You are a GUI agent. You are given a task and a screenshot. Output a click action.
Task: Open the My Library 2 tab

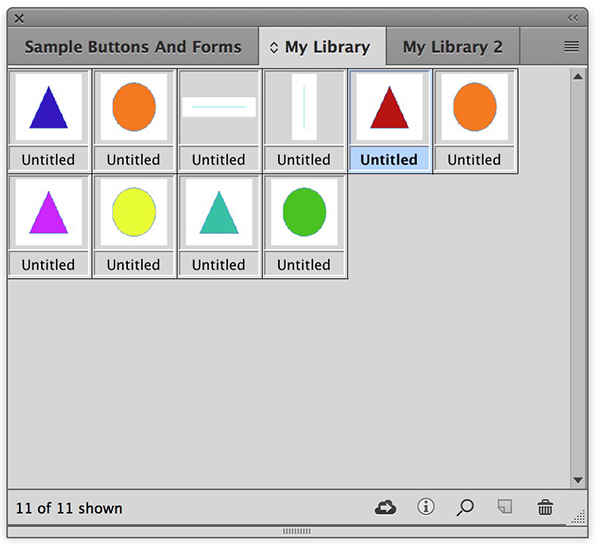tap(453, 47)
